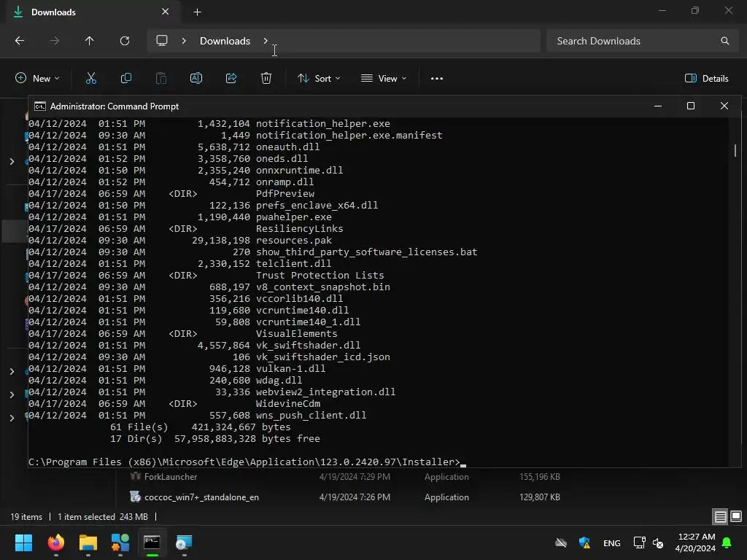The image size is (747, 560).
Task: Select the Downloads tab
Action: (x=91, y=12)
